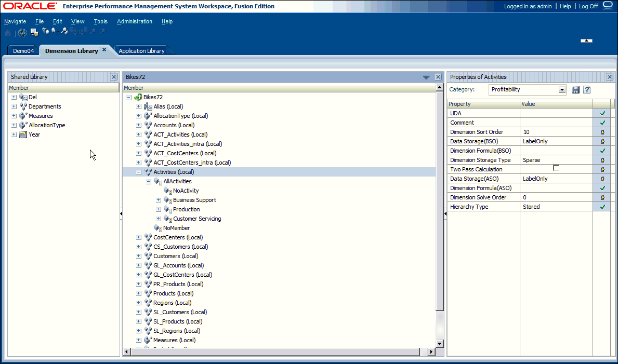The height and width of the screenshot is (364, 618).
Task: Click the Dimension Sort Order value 10
Action: [527, 132]
